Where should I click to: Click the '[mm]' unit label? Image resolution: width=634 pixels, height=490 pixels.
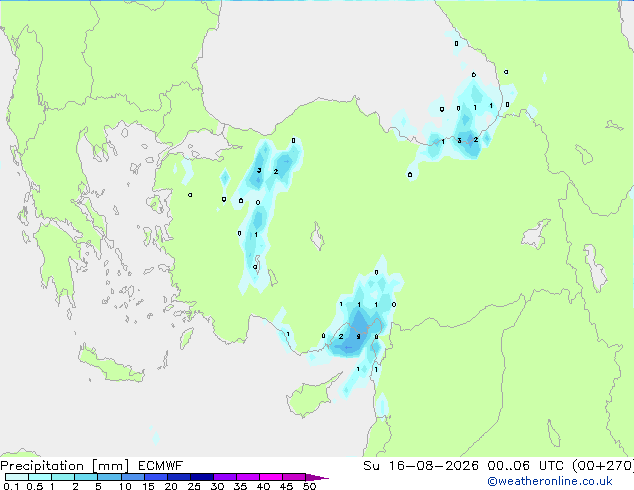110,466
